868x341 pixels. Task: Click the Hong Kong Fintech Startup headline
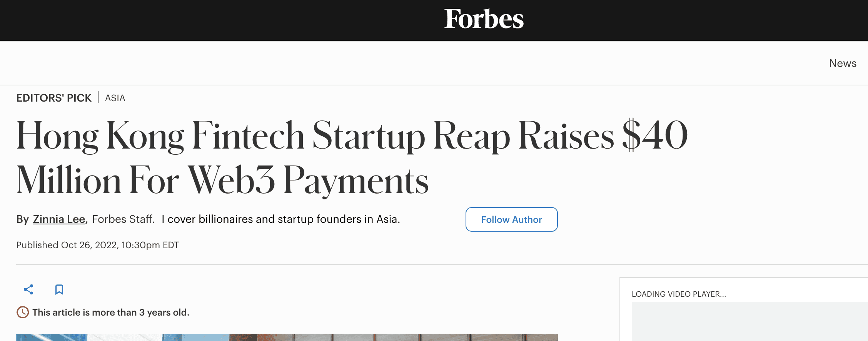pyautogui.click(x=352, y=157)
